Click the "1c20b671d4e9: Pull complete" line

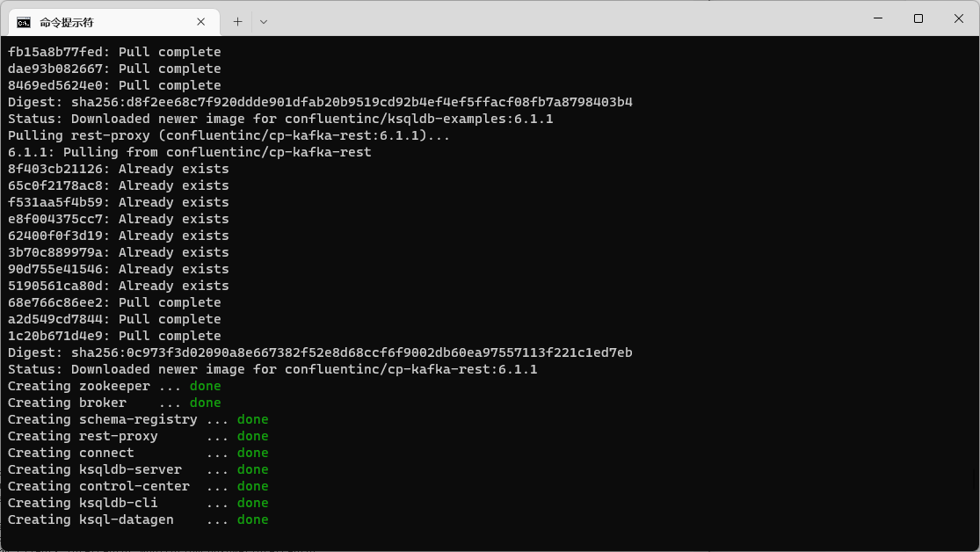(114, 336)
